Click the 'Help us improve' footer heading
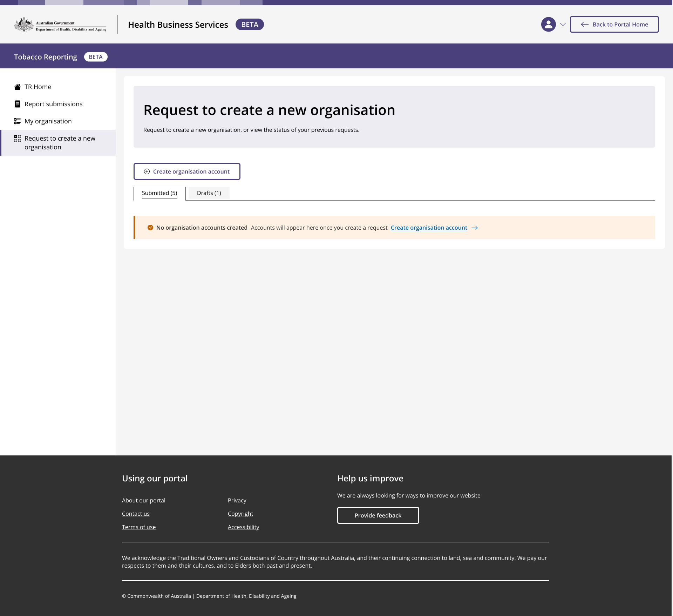The width and height of the screenshot is (673, 616). (x=370, y=478)
